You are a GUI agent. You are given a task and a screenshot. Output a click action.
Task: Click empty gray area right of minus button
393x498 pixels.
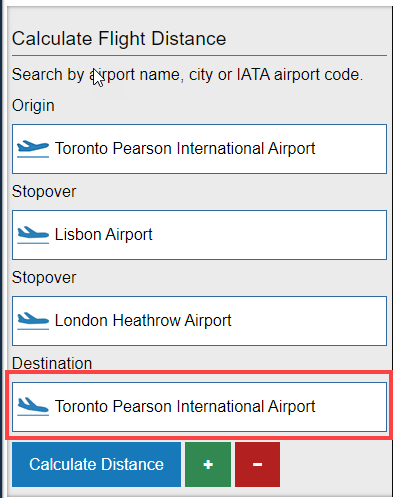click(333, 464)
